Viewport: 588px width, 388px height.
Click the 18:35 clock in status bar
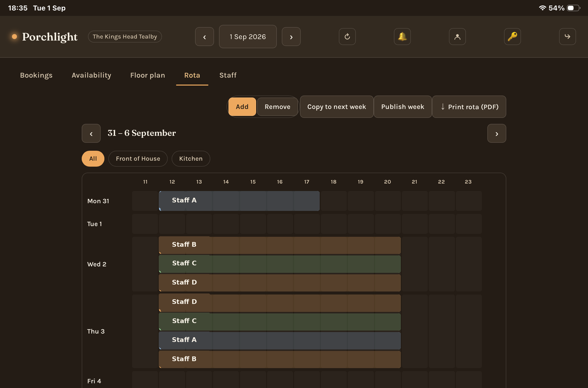tap(18, 8)
